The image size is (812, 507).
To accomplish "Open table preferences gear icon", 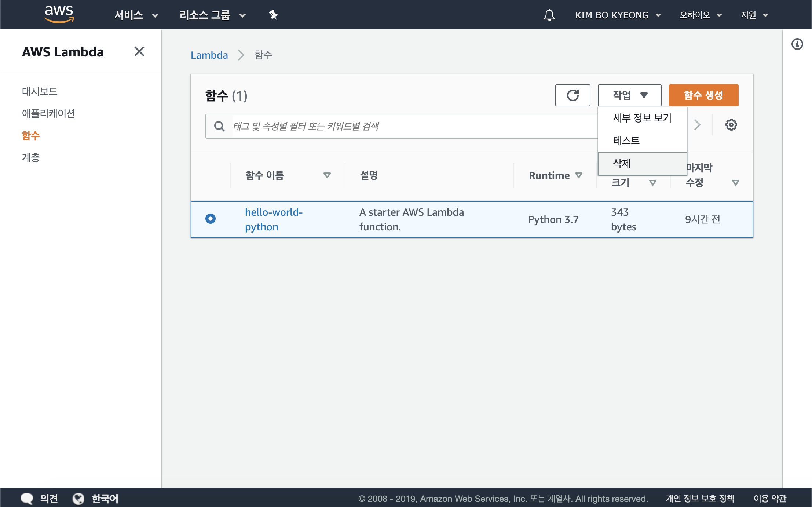I will click(731, 125).
